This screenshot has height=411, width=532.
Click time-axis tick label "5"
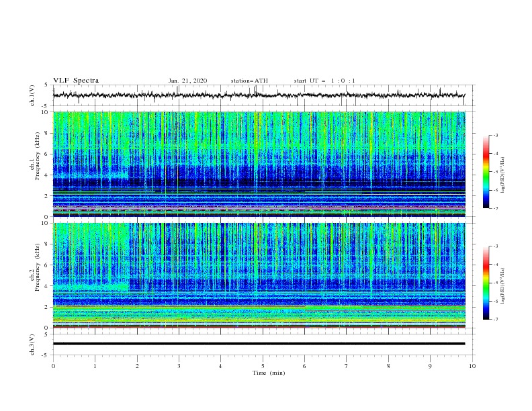263,366
